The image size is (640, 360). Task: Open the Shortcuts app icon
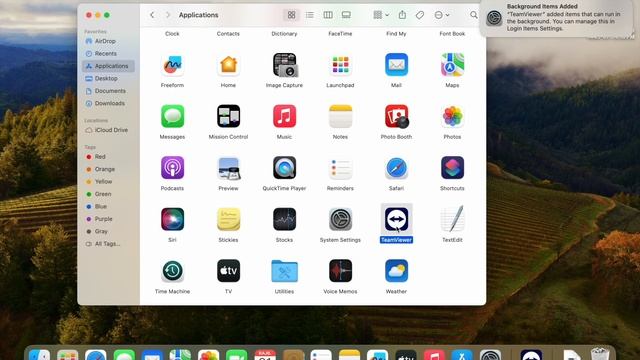tap(452, 168)
